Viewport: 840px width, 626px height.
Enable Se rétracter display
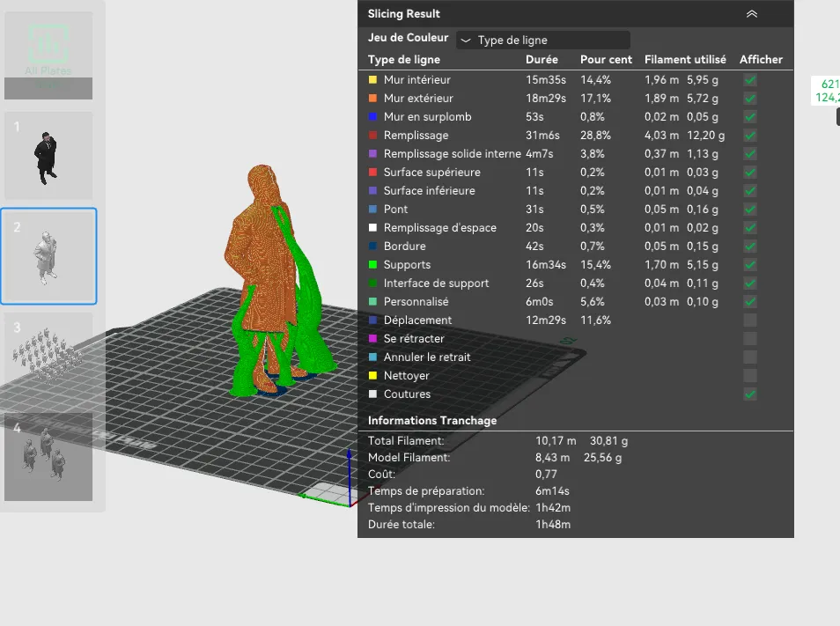point(750,339)
